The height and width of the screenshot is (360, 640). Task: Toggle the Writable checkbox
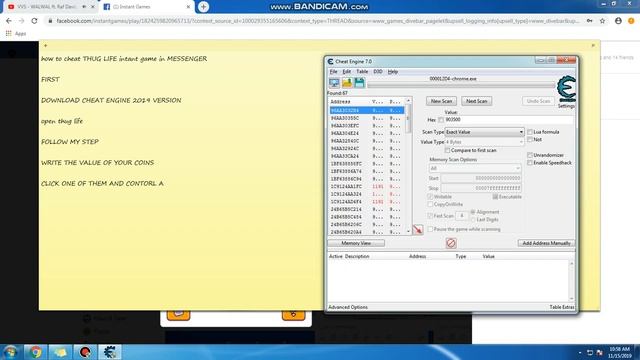(430, 196)
